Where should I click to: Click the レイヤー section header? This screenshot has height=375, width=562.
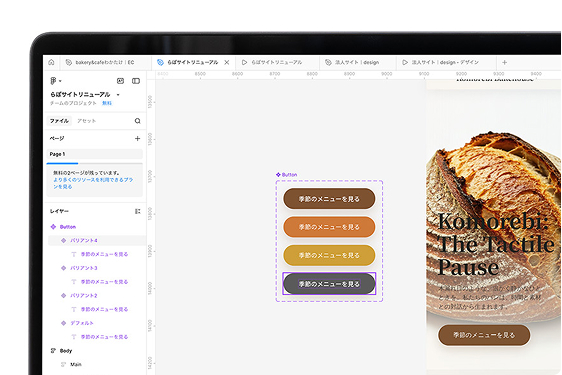pyautogui.click(x=59, y=211)
